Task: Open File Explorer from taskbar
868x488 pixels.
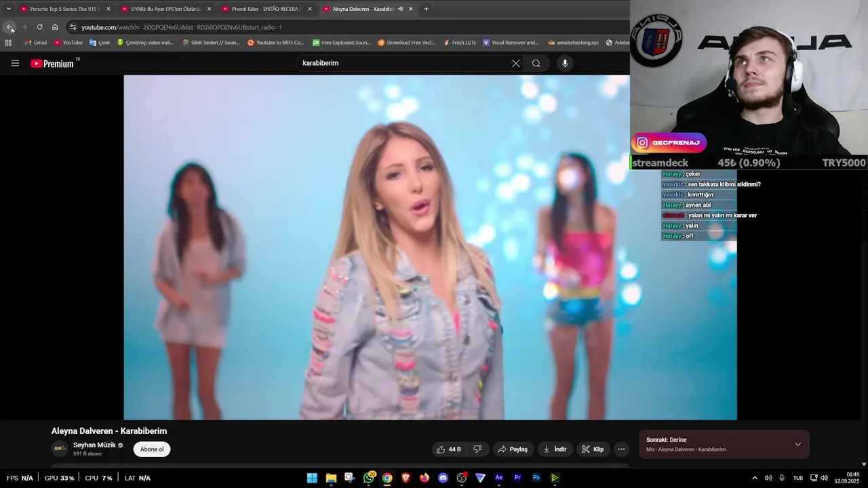Action: pyautogui.click(x=331, y=478)
